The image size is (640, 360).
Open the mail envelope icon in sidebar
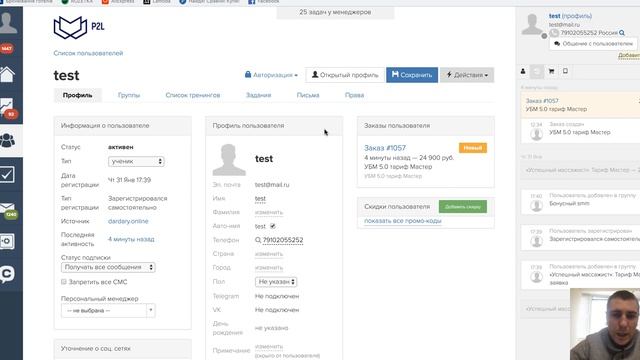coord(7,208)
